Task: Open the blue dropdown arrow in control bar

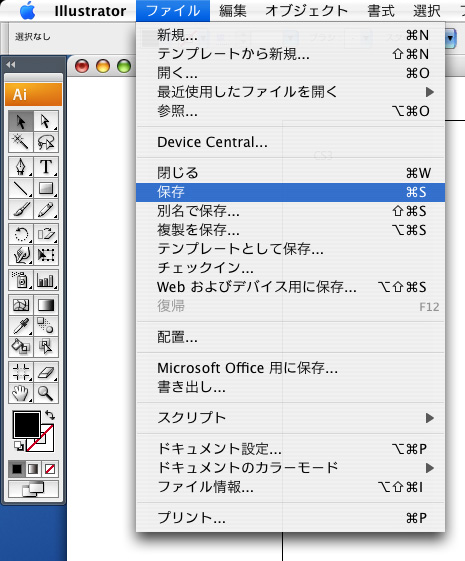Action: pos(451,38)
